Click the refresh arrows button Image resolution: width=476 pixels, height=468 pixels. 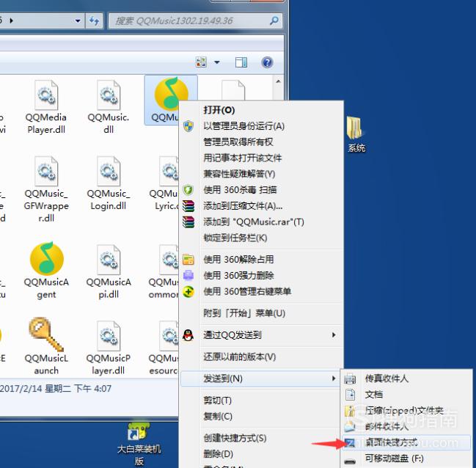(x=94, y=21)
